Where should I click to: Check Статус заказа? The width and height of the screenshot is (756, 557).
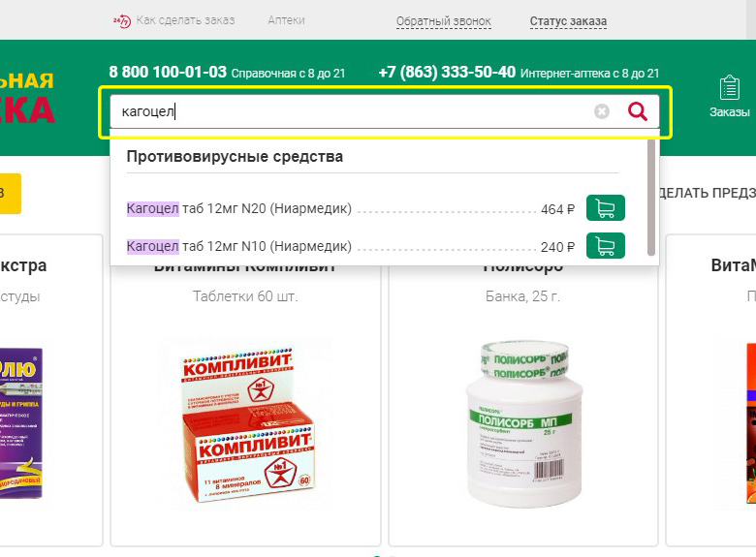(x=568, y=21)
